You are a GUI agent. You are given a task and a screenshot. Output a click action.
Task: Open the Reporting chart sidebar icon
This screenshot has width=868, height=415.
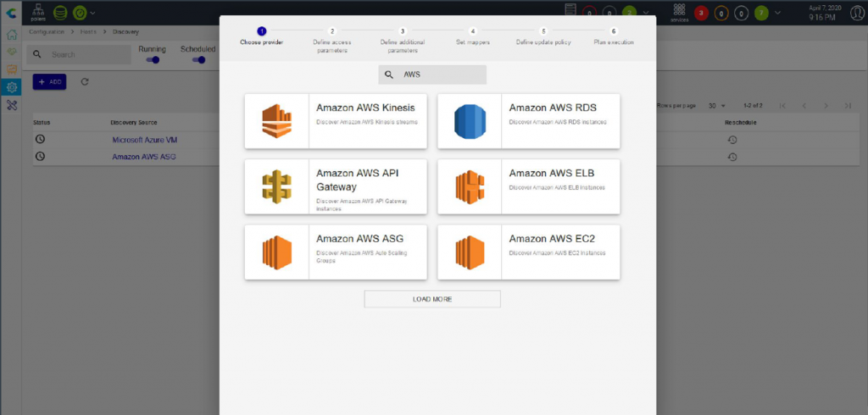coord(11,69)
